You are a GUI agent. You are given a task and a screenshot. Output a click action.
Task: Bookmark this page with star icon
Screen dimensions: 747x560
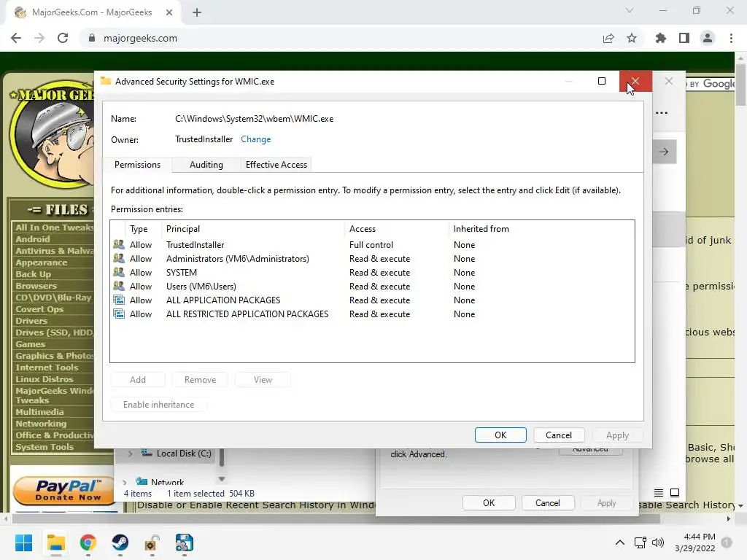pos(632,38)
